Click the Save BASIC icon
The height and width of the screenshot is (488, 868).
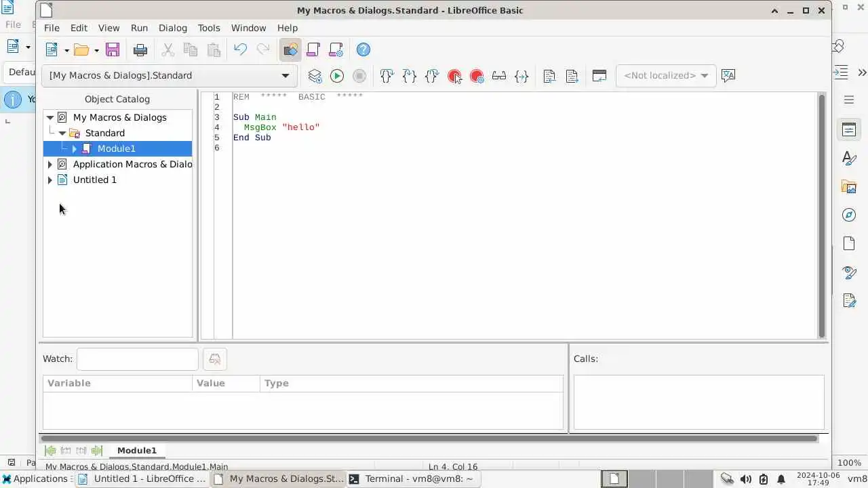pos(572,76)
